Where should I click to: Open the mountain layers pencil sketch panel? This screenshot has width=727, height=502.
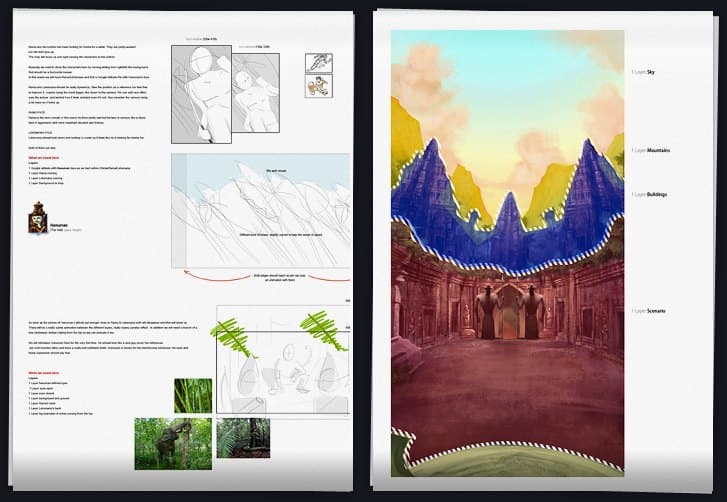coord(261,211)
